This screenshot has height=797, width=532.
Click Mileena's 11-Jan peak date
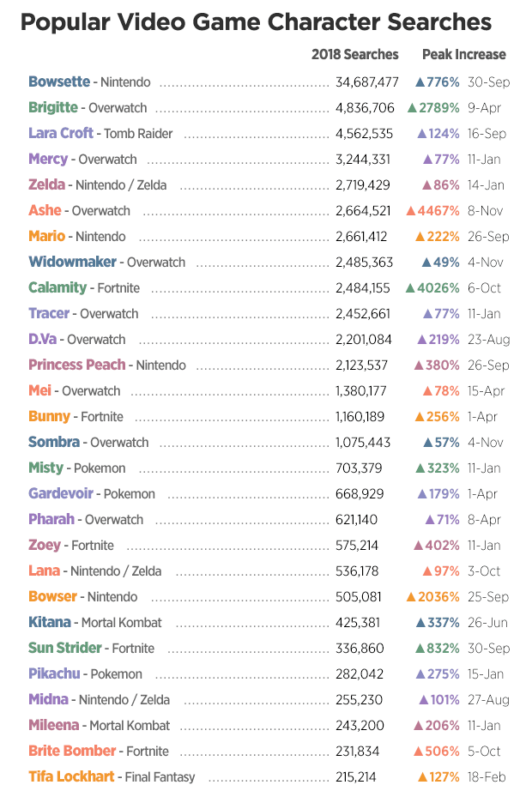point(487,726)
